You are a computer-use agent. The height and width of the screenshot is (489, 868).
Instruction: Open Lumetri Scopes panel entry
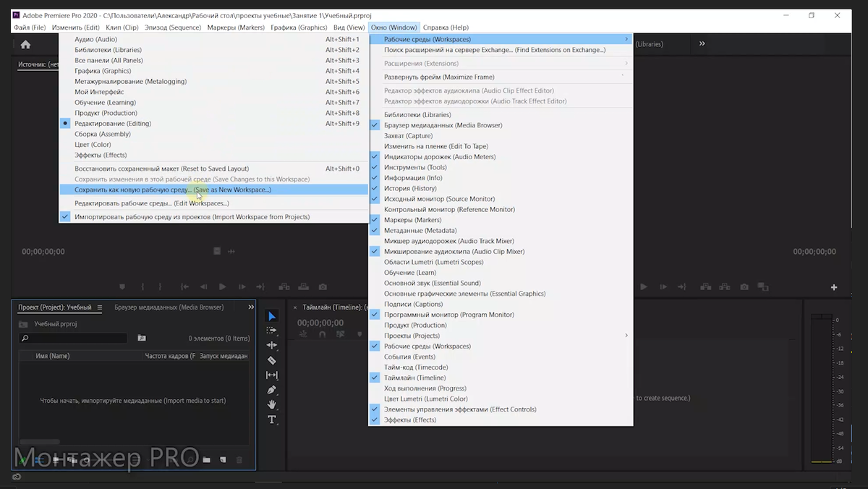coord(501,262)
